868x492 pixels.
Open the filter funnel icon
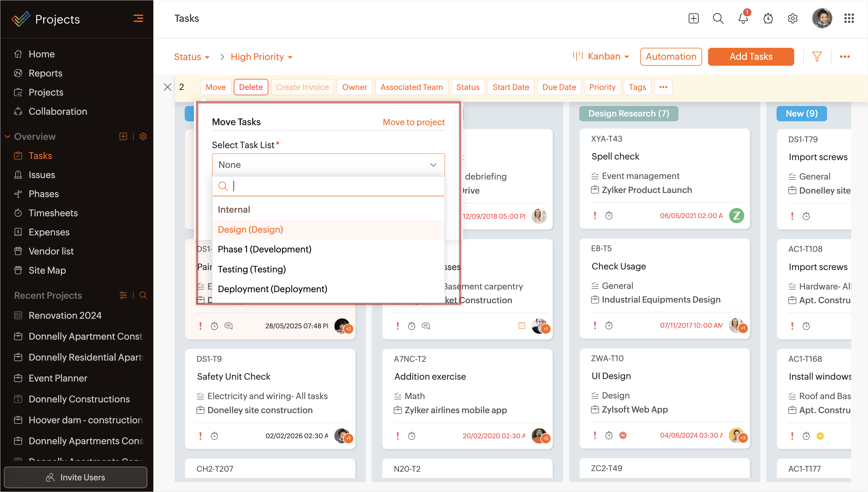pyautogui.click(x=817, y=56)
